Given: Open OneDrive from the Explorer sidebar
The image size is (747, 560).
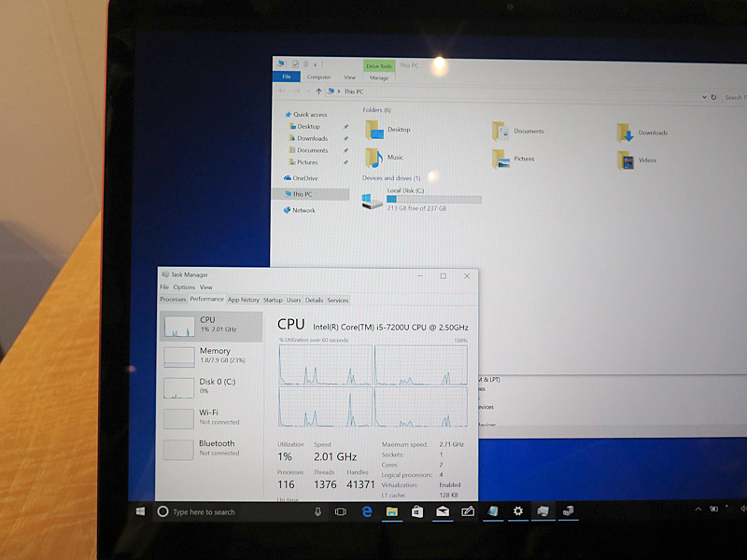Looking at the screenshot, I should 301,178.
